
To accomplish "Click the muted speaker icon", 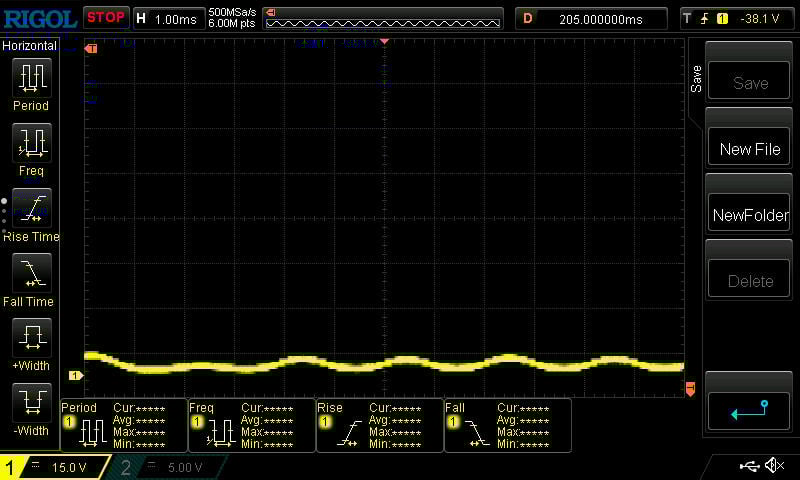I will [x=774, y=466].
